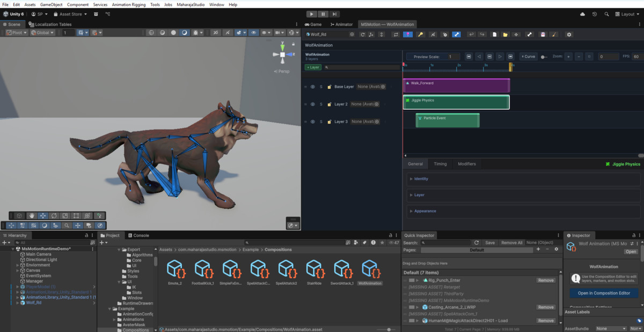The width and height of the screenshot is (644, 332).
Task: Click the highlighted bone icon in MSMotion toolbar
Action: pos(456,34)
